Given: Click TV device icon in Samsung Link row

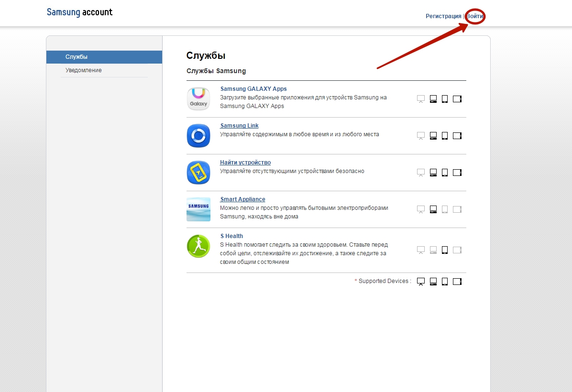Looking at the screenshot, I should (x=421, y=136).
